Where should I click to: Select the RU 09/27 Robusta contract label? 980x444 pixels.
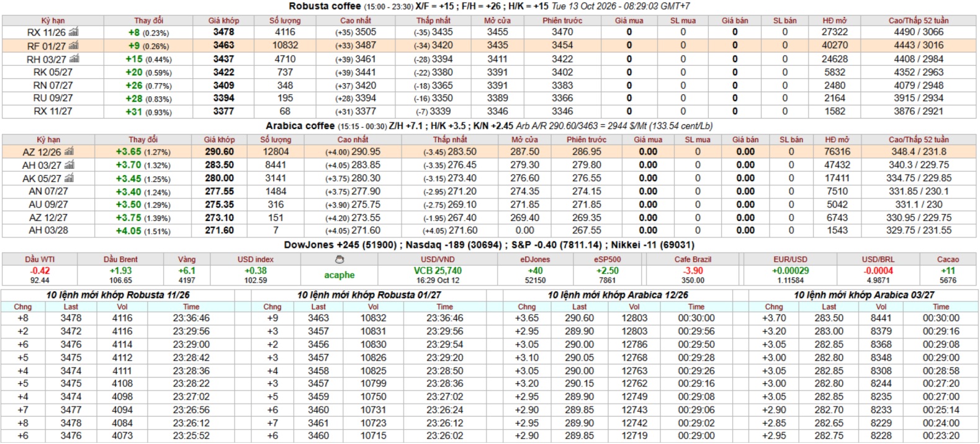[53, 98]
